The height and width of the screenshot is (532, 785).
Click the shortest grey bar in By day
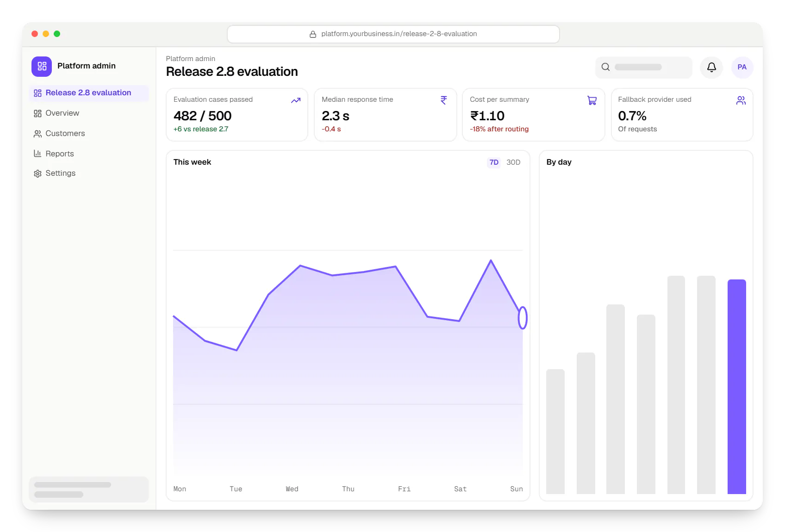tap(555, 432)
